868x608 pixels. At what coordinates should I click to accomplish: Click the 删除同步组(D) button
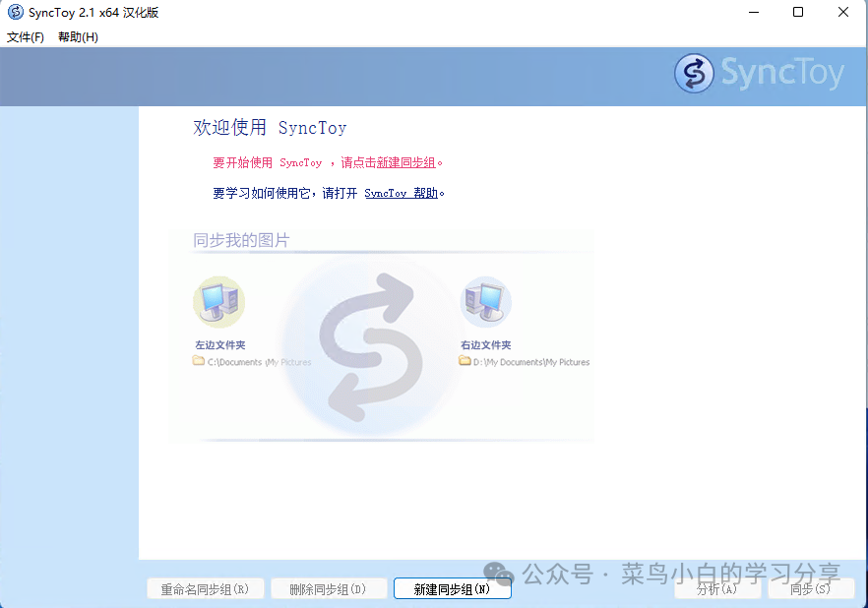click(x=329, y=588)
